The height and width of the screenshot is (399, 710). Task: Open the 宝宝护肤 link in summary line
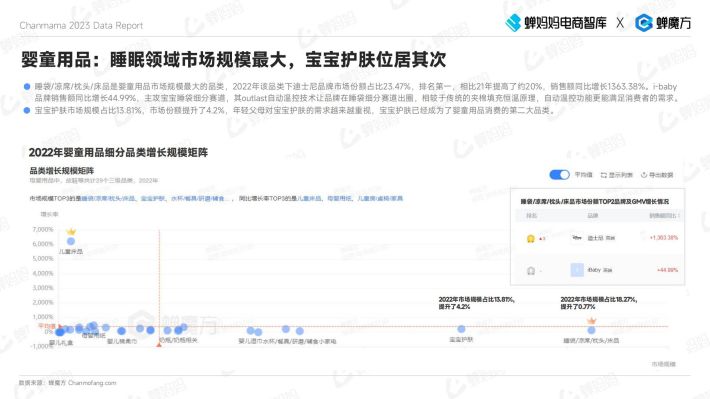point(153,198)
